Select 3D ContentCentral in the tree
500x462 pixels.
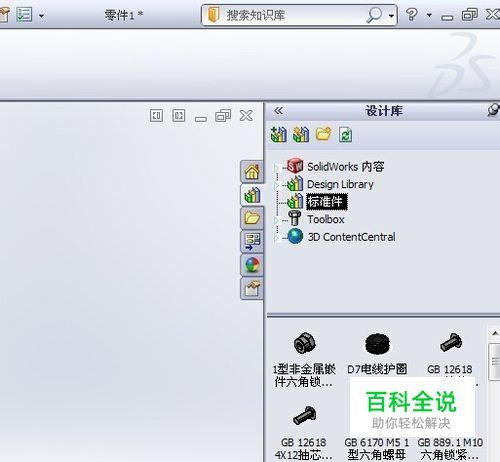click(x=351, y=237)
